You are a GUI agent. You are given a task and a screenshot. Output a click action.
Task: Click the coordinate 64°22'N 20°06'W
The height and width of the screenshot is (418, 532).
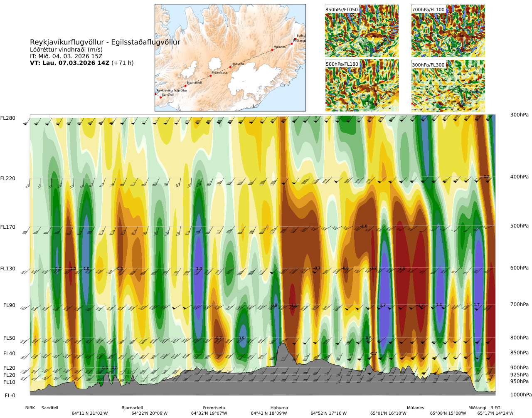click(150, 413)
